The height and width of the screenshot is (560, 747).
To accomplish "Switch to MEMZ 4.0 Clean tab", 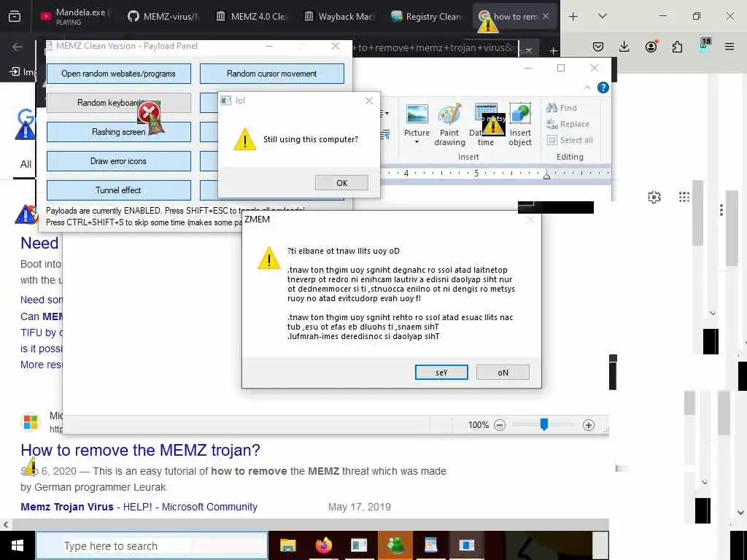I will click(251, 16).
